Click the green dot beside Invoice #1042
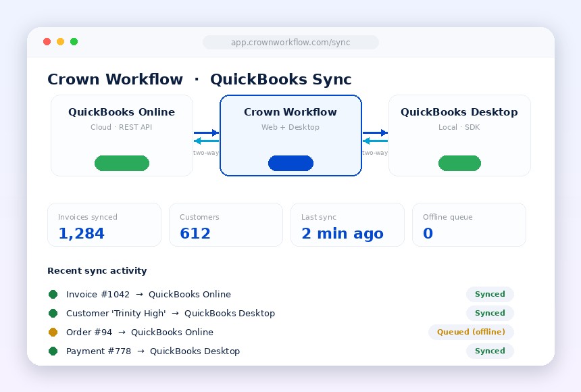Viewport: 581px width, 392px height. pos(53,294)
